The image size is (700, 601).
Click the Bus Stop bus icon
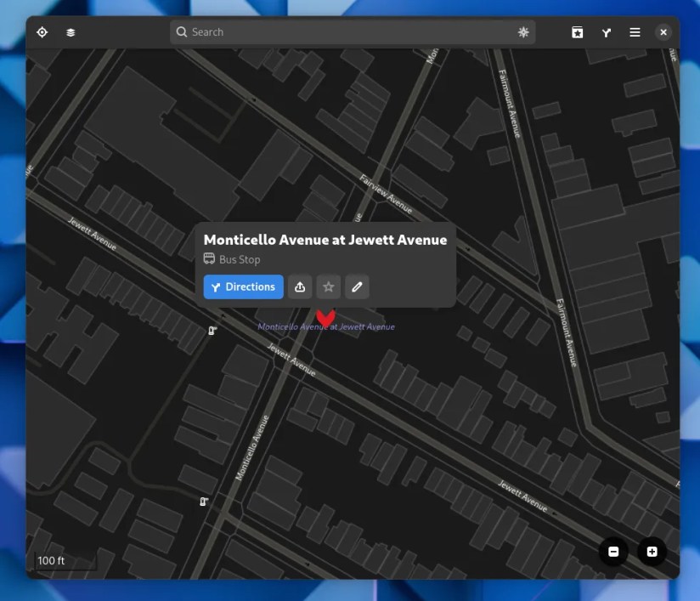(x=209, y=258)
